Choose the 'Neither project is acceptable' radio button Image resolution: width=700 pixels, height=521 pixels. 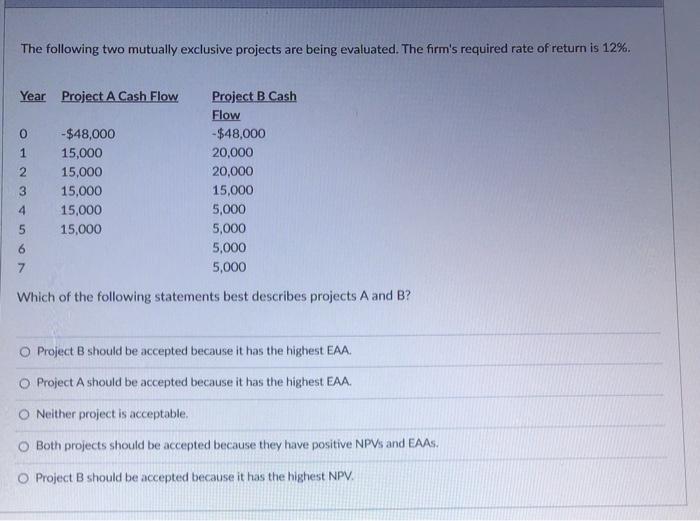point(24,415)
